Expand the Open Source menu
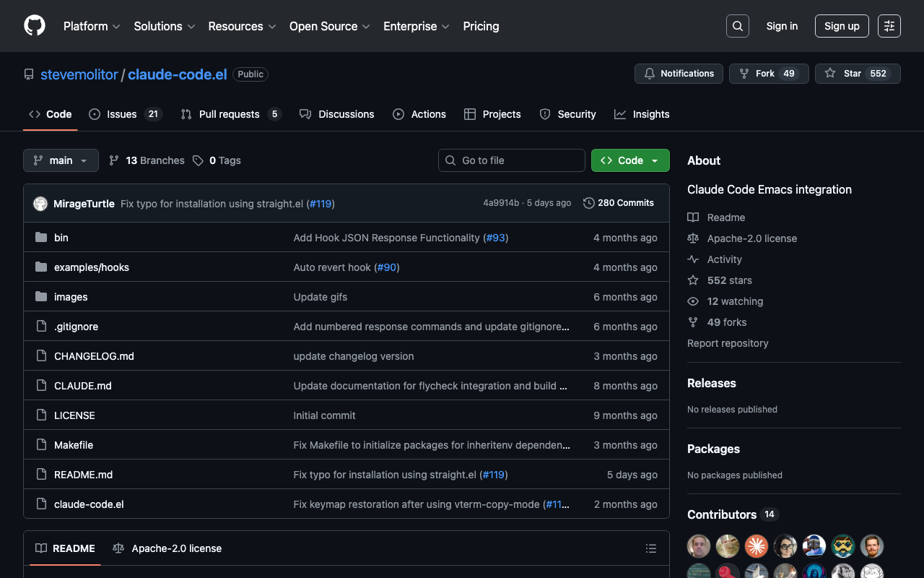924x578 pixels. click(329, 26)
